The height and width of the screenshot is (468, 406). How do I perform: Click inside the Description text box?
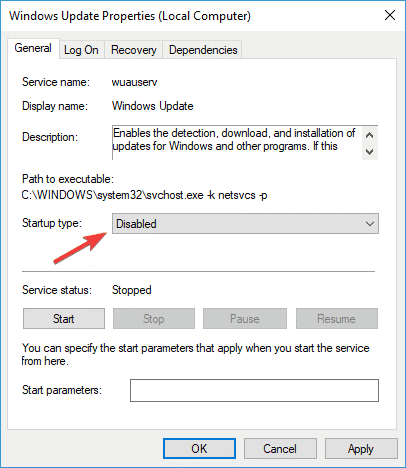tap(237, 143)
